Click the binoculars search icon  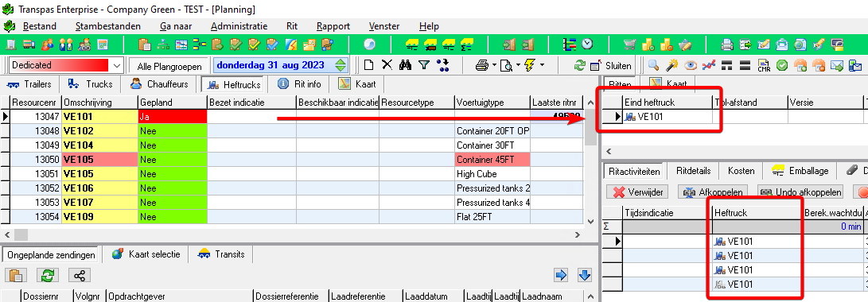(x=405, y=65)
